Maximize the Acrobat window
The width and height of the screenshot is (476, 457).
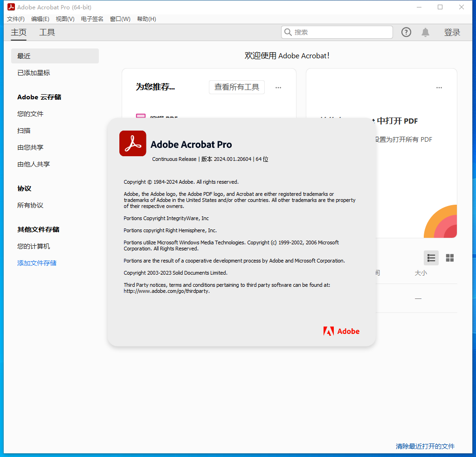click(440, 7)
